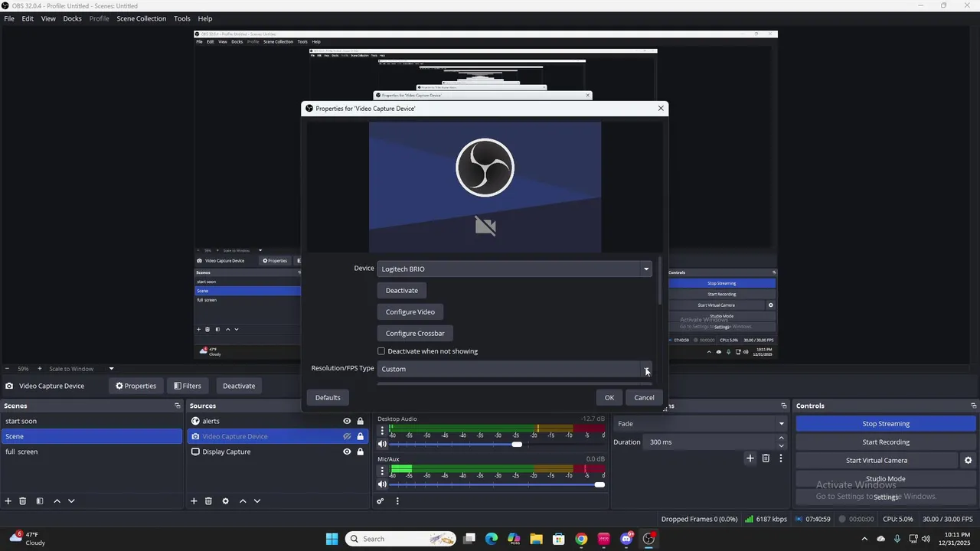Image resolution: width=980 pixels, height=551 pixels.
Task: Unlock the Video Capture Device source
Action: 360,436
